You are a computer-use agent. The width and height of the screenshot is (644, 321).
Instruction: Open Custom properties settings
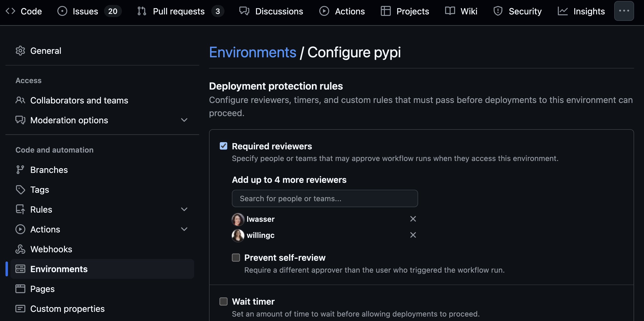[102, 309]
